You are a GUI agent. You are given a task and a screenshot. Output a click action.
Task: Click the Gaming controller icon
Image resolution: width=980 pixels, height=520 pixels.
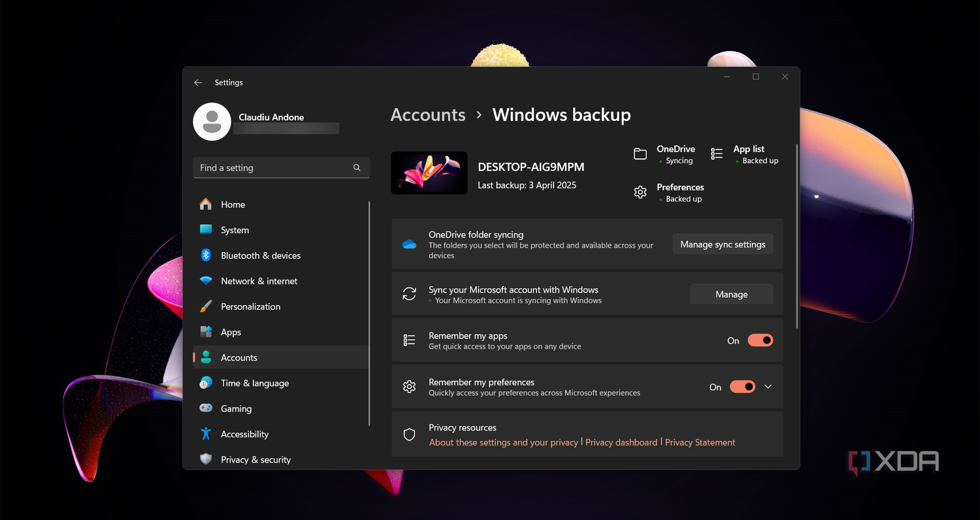(206, 408)
